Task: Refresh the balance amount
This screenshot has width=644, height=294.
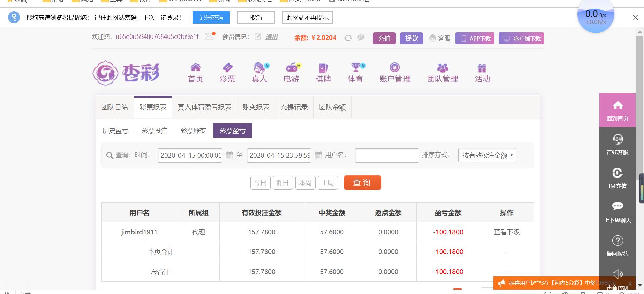Action: (x=348, y=38)
